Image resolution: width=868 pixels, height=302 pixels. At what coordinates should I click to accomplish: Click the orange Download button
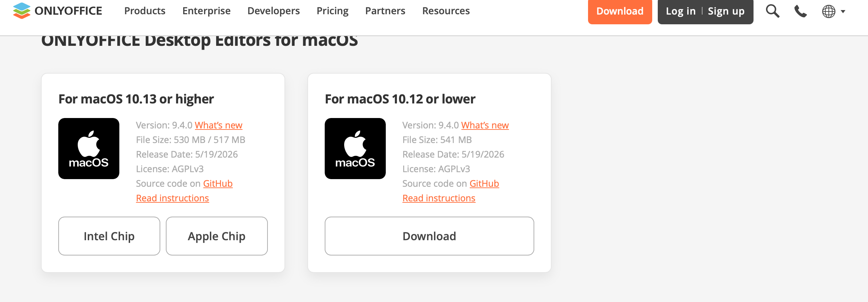tap(620, 11)
